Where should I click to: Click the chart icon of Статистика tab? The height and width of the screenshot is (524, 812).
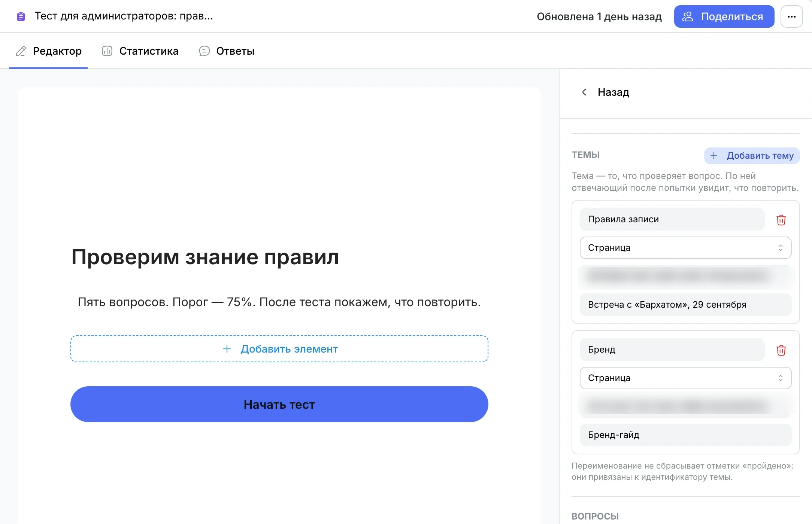pos(107,51)
